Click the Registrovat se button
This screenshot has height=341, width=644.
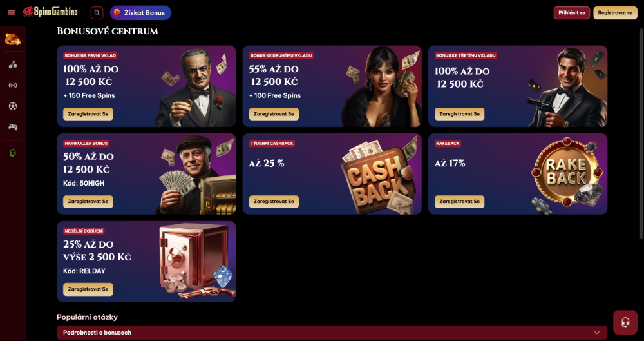tap(615, 13)
